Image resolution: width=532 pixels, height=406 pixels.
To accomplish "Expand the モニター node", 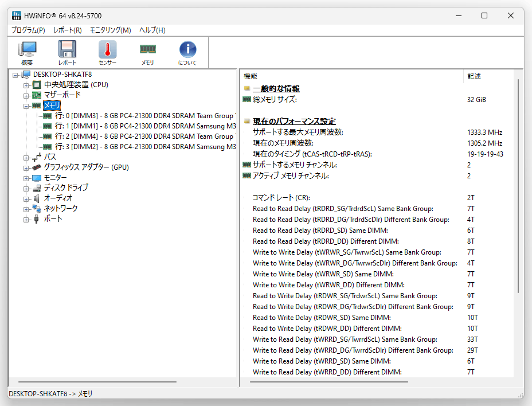I will (26, 178).
